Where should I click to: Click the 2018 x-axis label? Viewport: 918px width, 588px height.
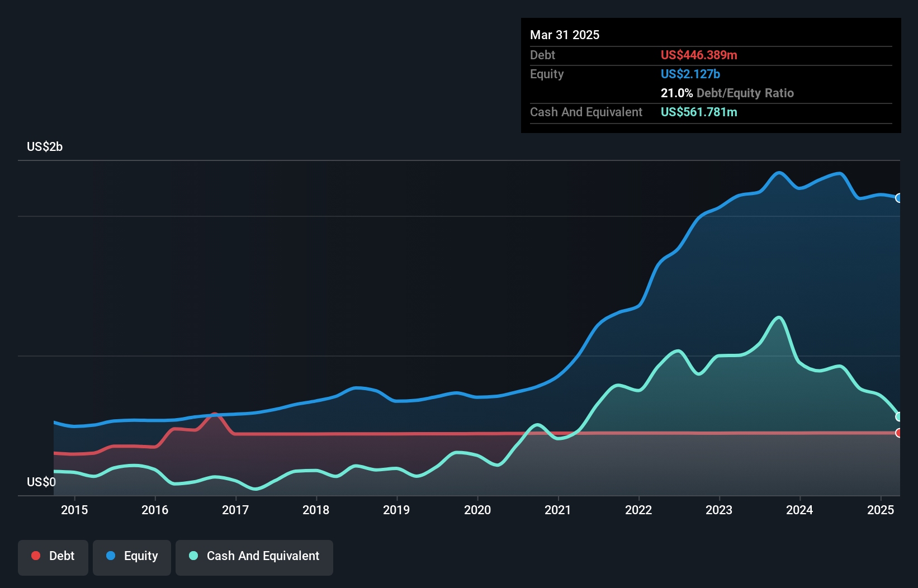click(x=316, y=510)
